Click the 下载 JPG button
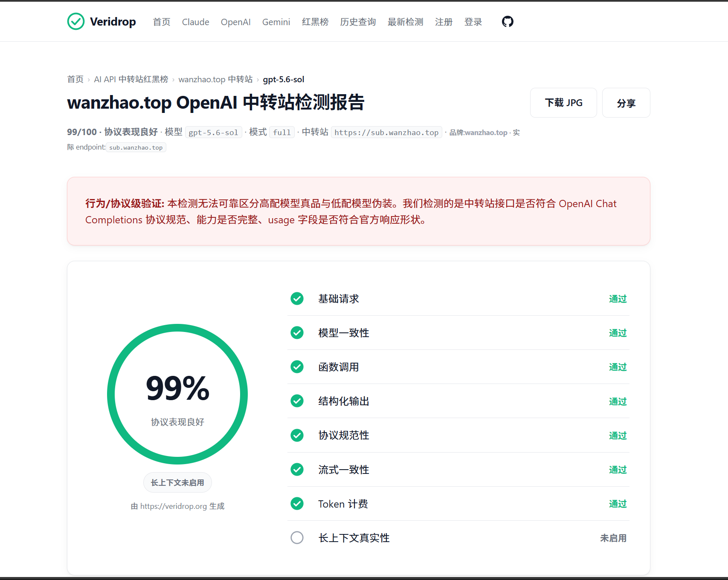Viewport: 728px width, 580px height. (x=563, y=103)
